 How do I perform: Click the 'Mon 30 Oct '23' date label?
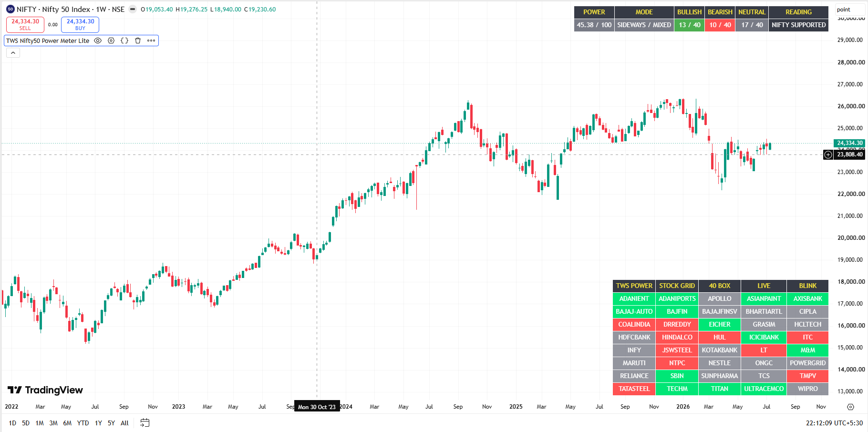[317, 407]
